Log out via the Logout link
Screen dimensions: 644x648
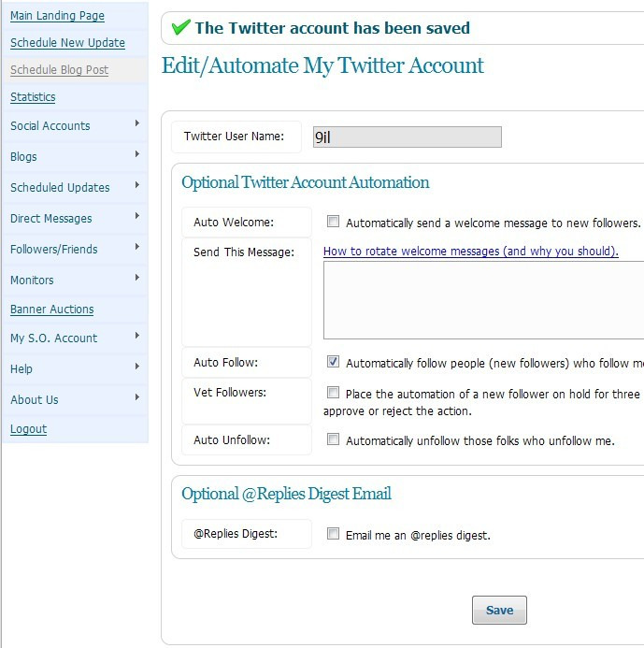(28, 428)
